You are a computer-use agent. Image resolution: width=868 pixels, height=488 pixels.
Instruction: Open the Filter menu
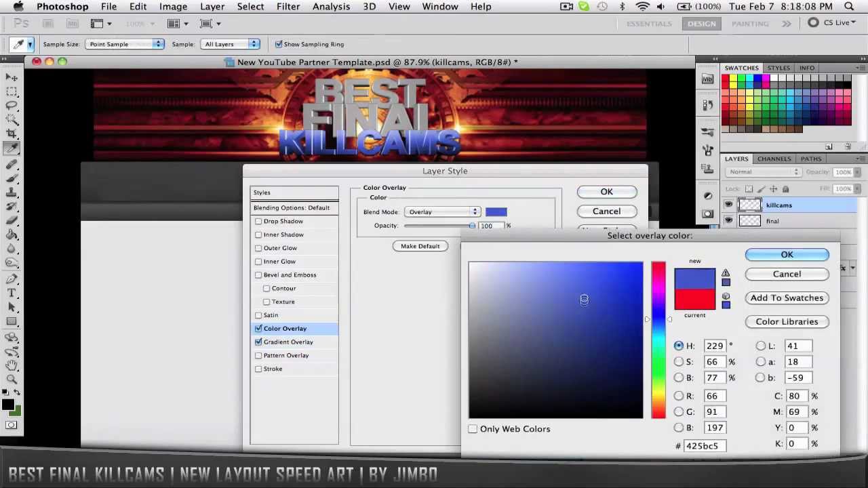pos(288,7)
